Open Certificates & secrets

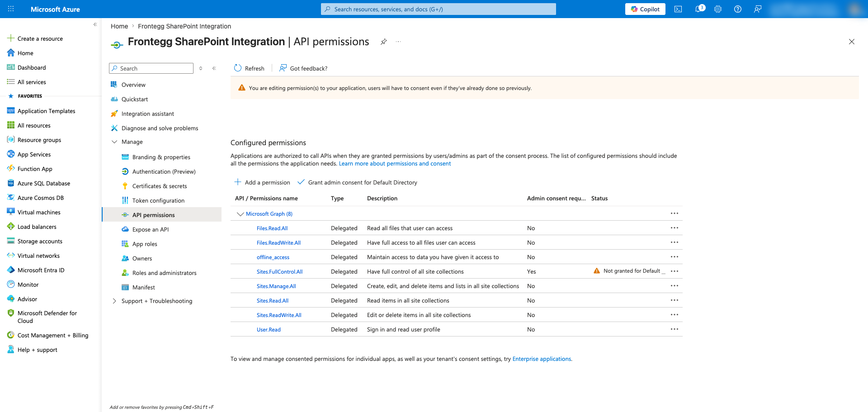click(159, 186)
